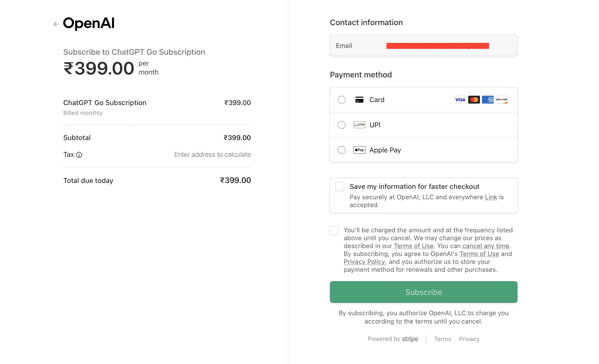
Task: Click the Link hyperlink in checkout info
Action: 491,197
